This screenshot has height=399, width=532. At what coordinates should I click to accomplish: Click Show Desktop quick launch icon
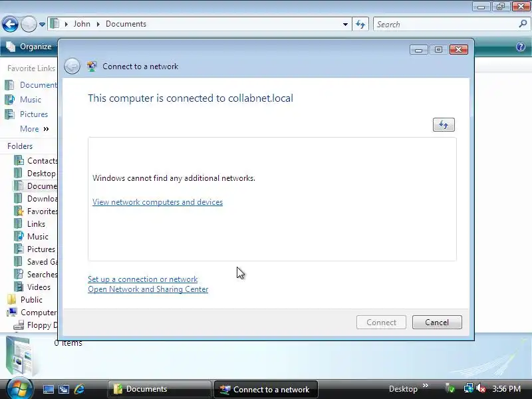(x=48, y=389)
